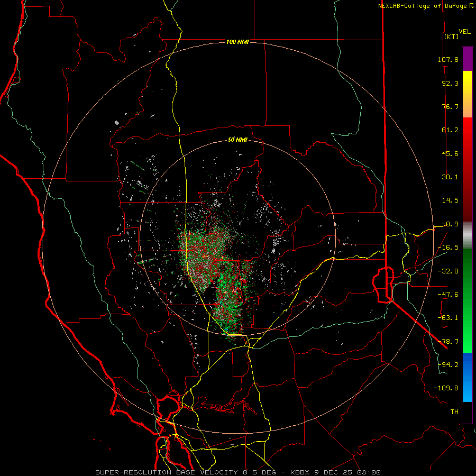Click the [KT] units label
This screenshot has width=476, height=476.
coord(451,36)
